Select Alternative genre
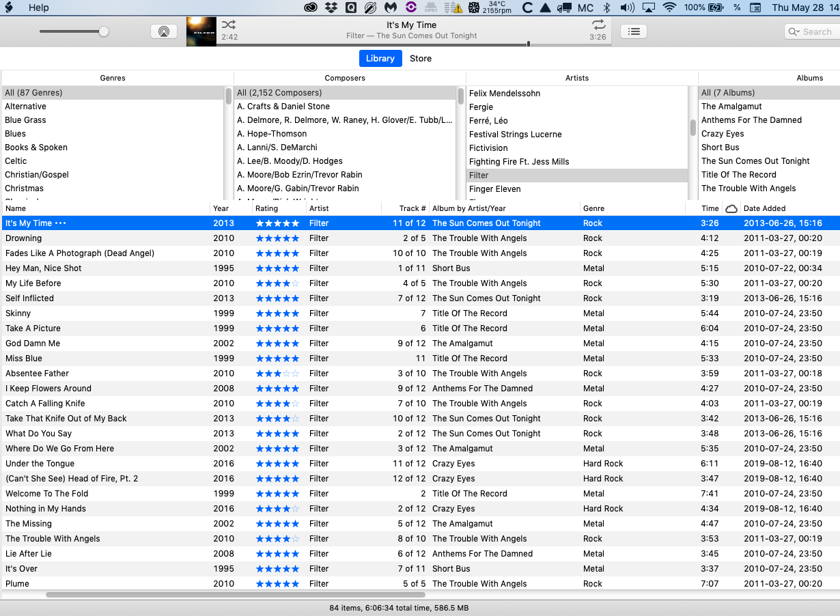 (113, 107)
